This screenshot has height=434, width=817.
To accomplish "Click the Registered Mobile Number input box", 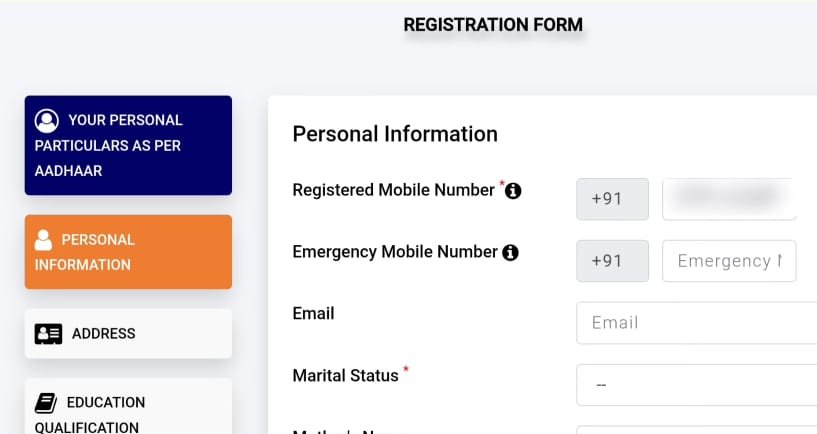I will click(x=729, y=199).
